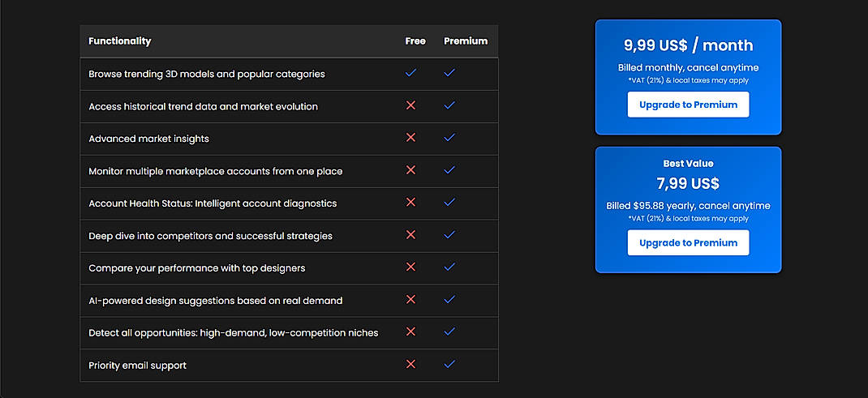Click Premium checkmark for AI-powered design suggestions
The height and width of the screenshot is (398, 868).
click(449, 299)
